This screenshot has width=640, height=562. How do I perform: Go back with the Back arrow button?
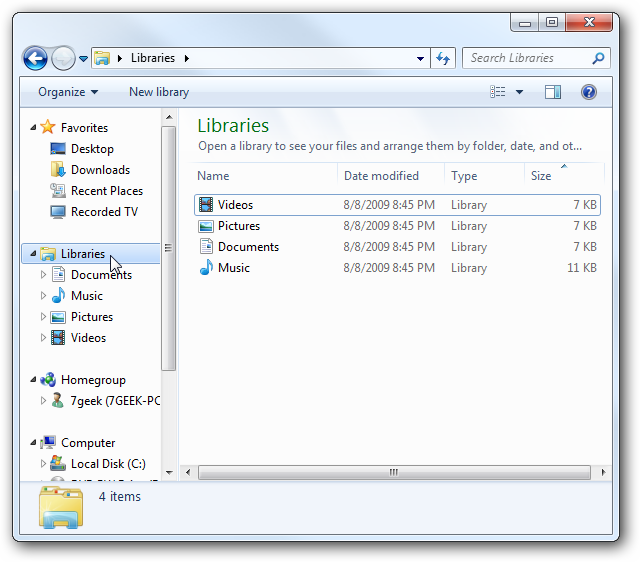tap(35, 58)
